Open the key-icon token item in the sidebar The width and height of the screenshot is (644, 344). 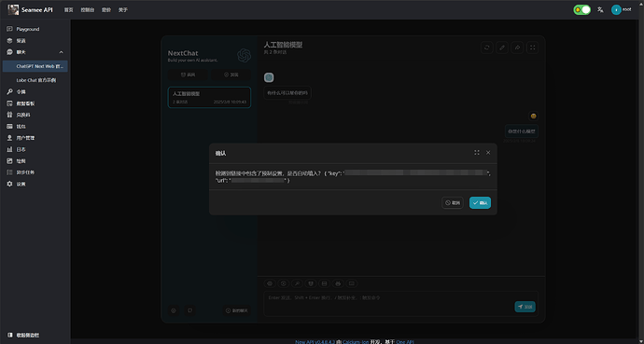click(x=10, y=92)
